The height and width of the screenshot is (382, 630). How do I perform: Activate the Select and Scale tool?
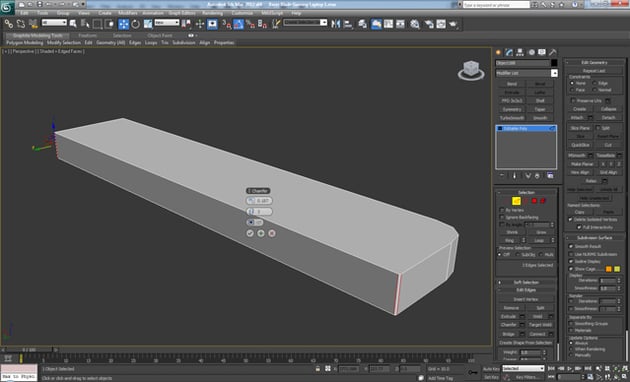tap(148, 24)
